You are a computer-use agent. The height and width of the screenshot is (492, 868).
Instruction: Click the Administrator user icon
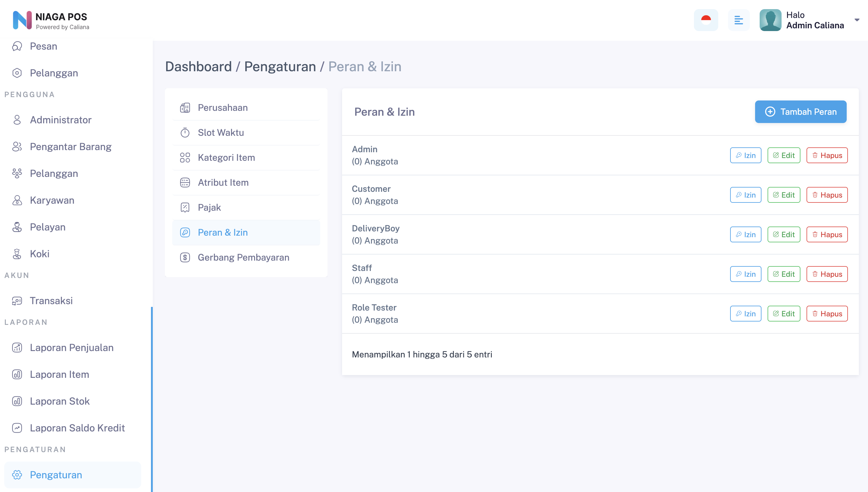tap(17, 120)
